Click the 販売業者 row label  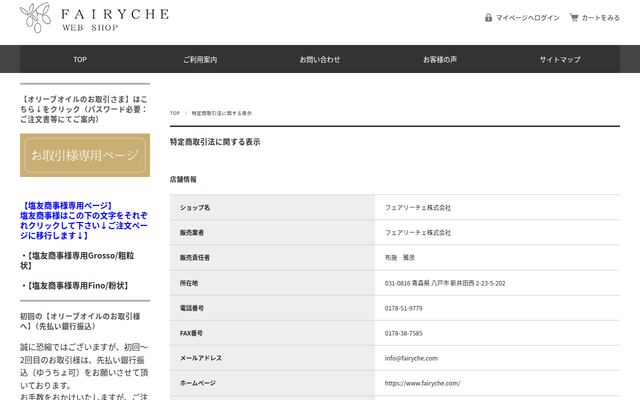click(191, 233)
